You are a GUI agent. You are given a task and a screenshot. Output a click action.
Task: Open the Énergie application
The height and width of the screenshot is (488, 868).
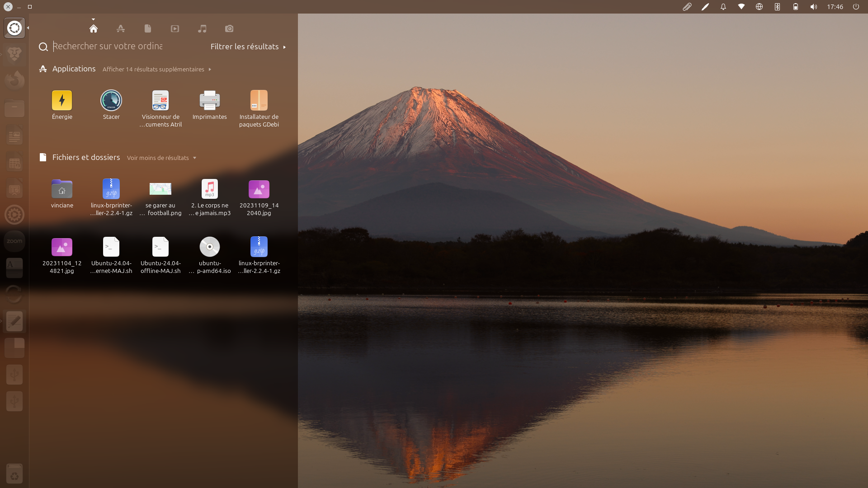pos(62,101)
